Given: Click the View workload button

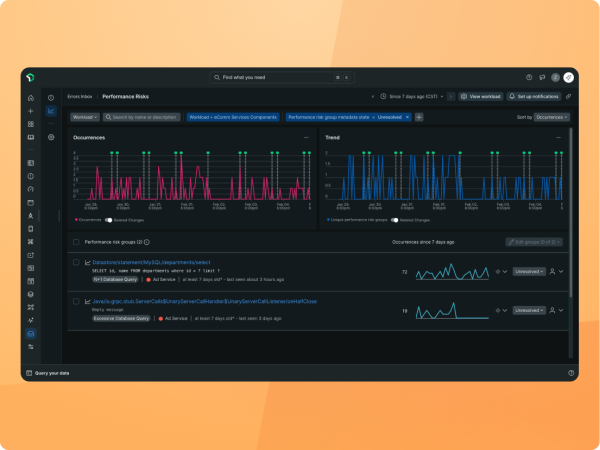Looking at the screenshot, I should click(481, 96).
